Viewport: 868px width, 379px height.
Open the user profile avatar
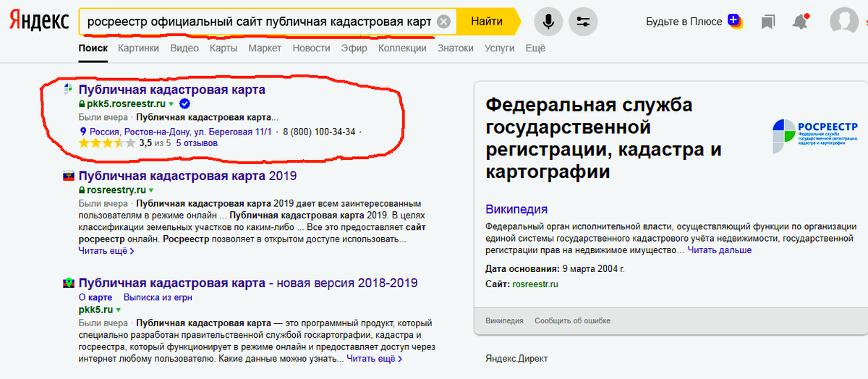tap(844, 22)
